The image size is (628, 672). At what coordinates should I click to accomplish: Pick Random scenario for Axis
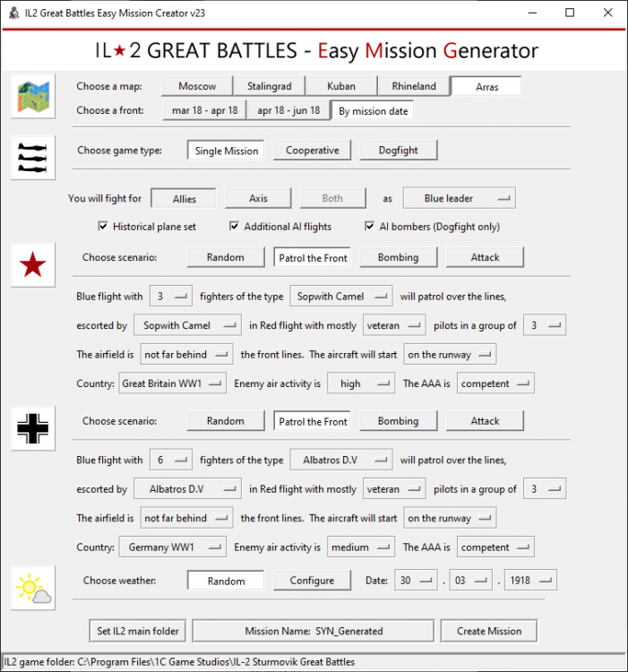(x=226, y=421)
